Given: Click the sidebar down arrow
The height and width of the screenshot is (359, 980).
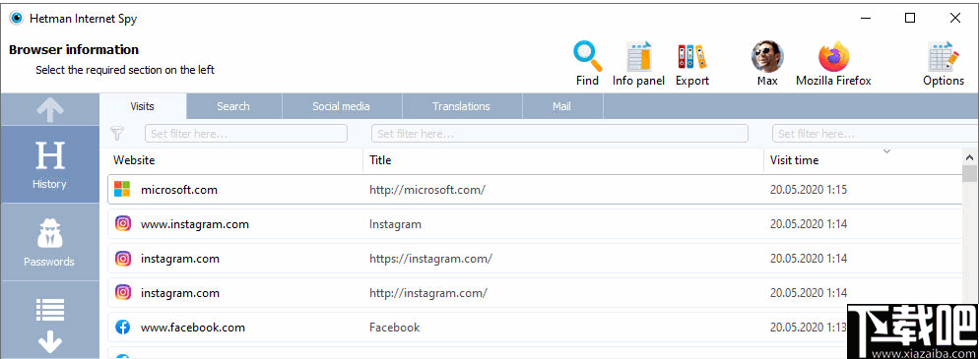Looking at the screenshot, I should pos(50,341).
